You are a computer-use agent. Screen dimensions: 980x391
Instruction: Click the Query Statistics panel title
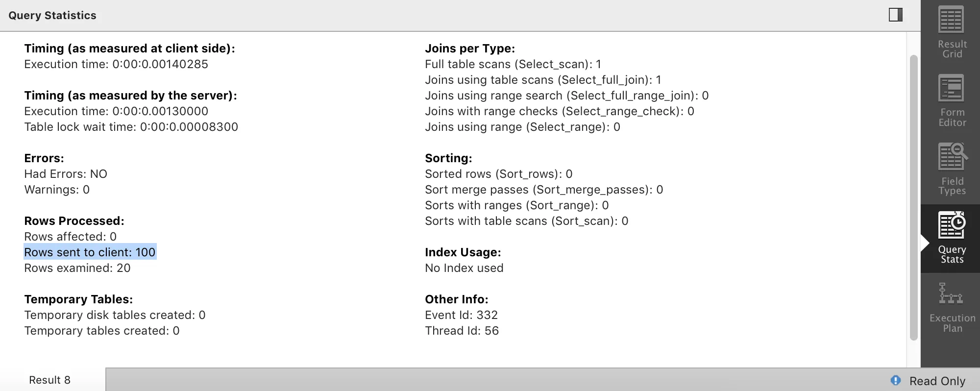52,15
